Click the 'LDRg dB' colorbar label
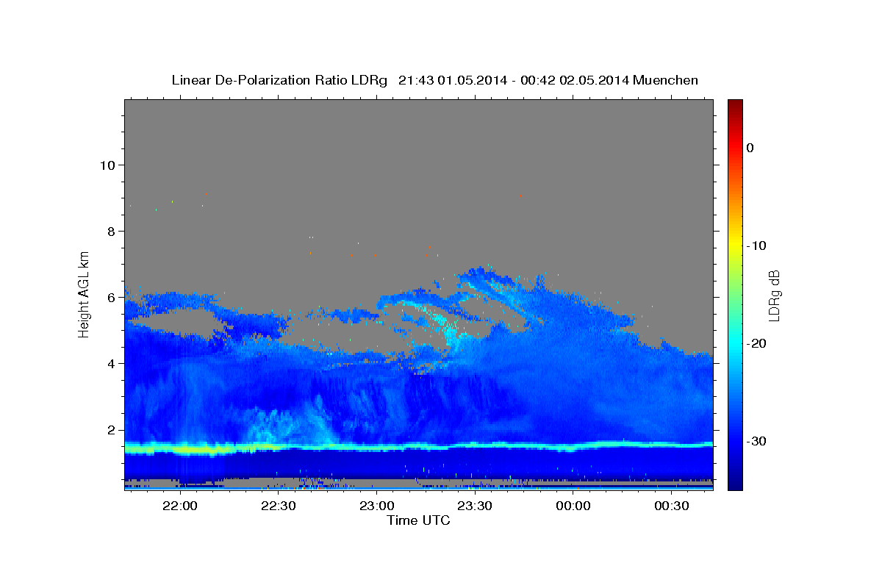 (773, 295)
